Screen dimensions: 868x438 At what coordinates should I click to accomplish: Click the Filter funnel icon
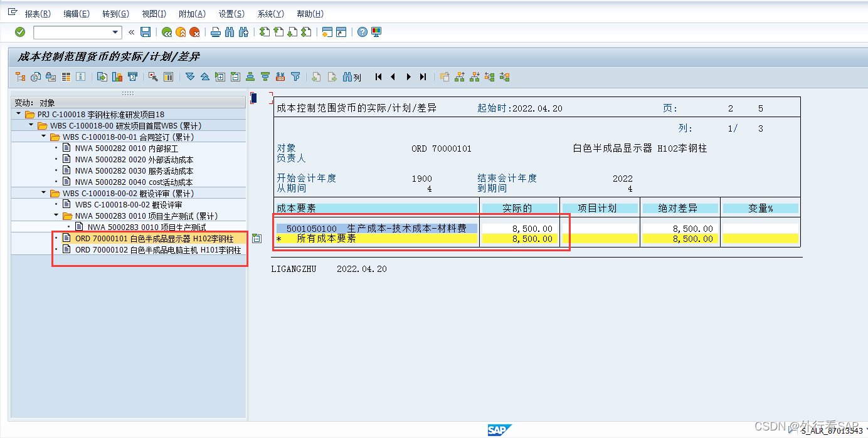click(295, 77)
